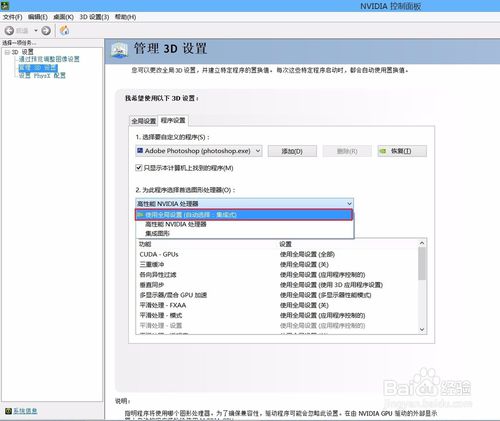Select the 平滑处理 - FXAA row
500x421 pixels.
point(277,305)
